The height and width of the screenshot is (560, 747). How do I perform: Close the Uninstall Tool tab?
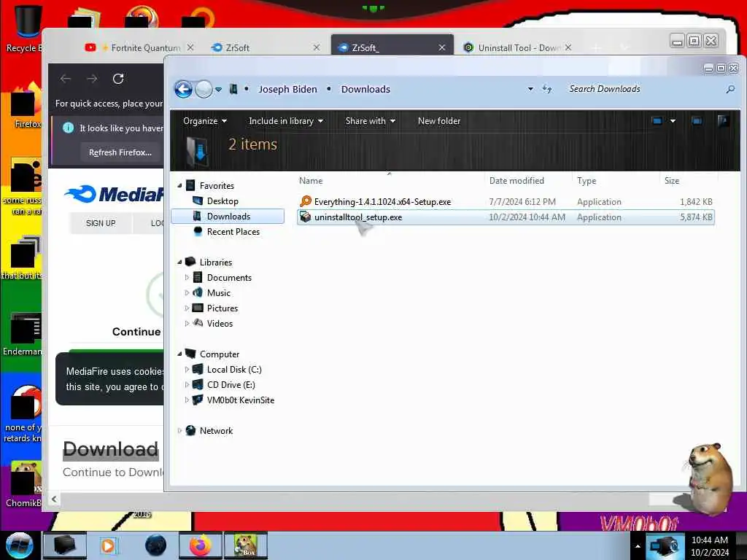pyautogui.click(x=568, y=47)
